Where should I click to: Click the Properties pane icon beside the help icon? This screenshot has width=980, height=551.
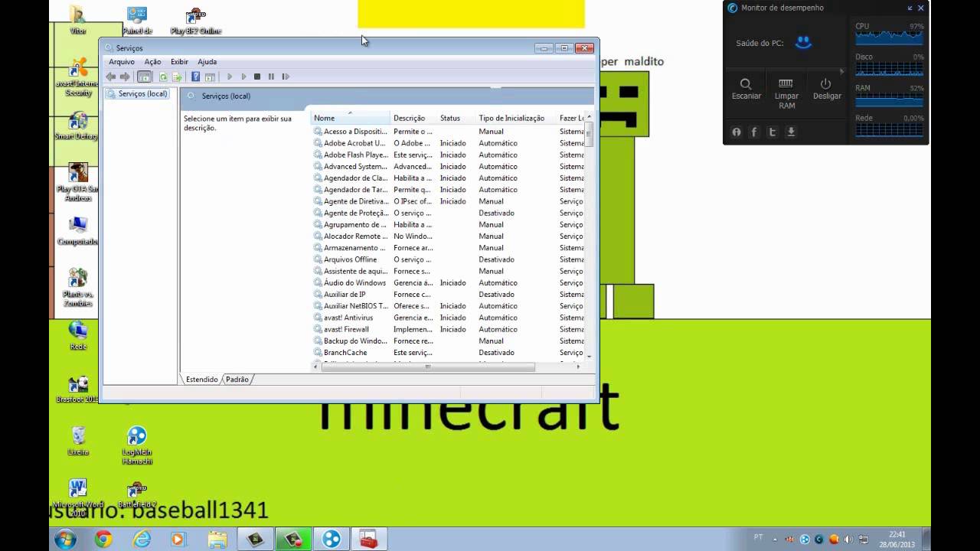pyautogui.click(x=210, y=77)
